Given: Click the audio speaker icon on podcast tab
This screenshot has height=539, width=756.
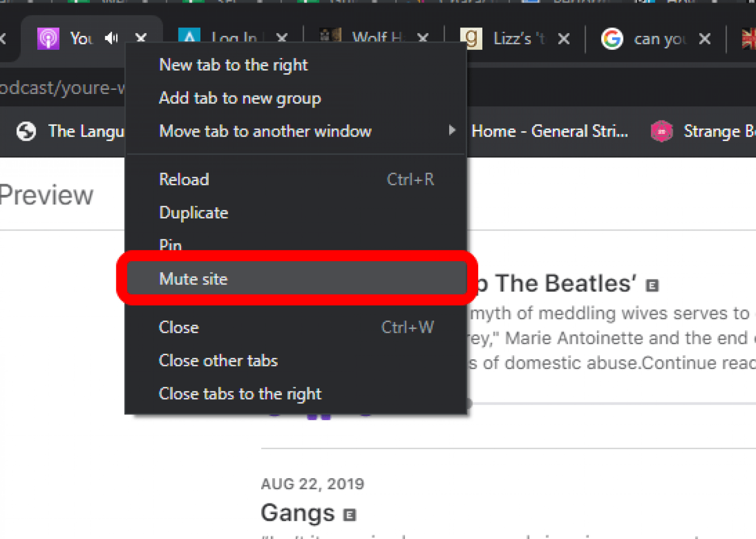Looking at the screenshot, I should pyautogui.click(x=112, y=38).
